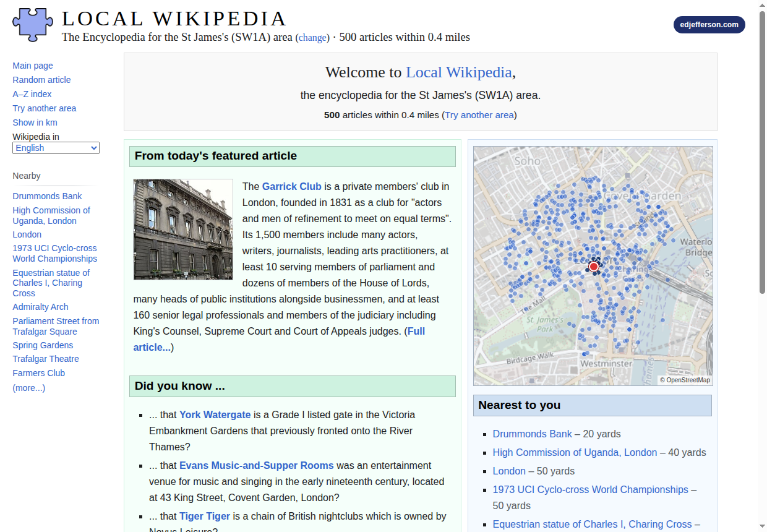Click the 'Nearest to you' heading
Viewport: 767px width, 532px height.
click(x=593, y=405)
